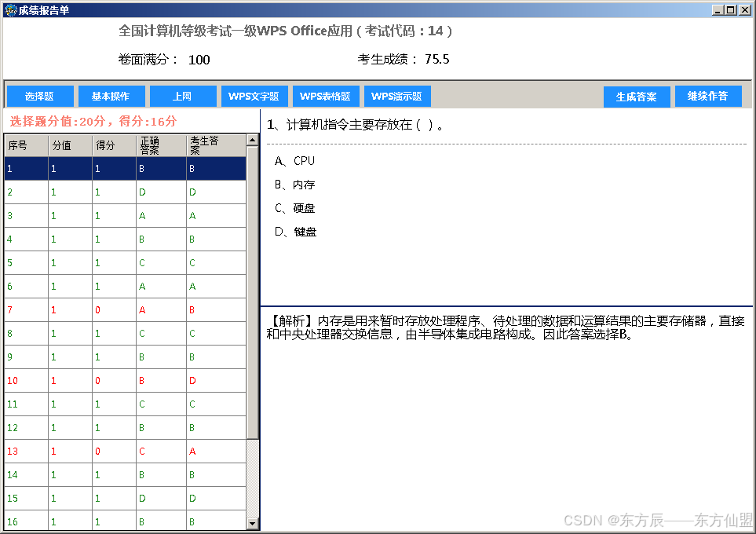This screenshot has width=756, height=534.
Task: Open the 上网 section tab
Action: pos(183,96)
